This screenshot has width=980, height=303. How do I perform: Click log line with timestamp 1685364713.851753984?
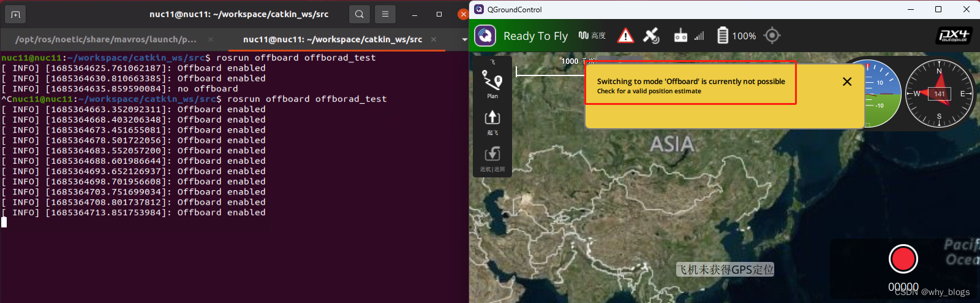pos(134,212)
